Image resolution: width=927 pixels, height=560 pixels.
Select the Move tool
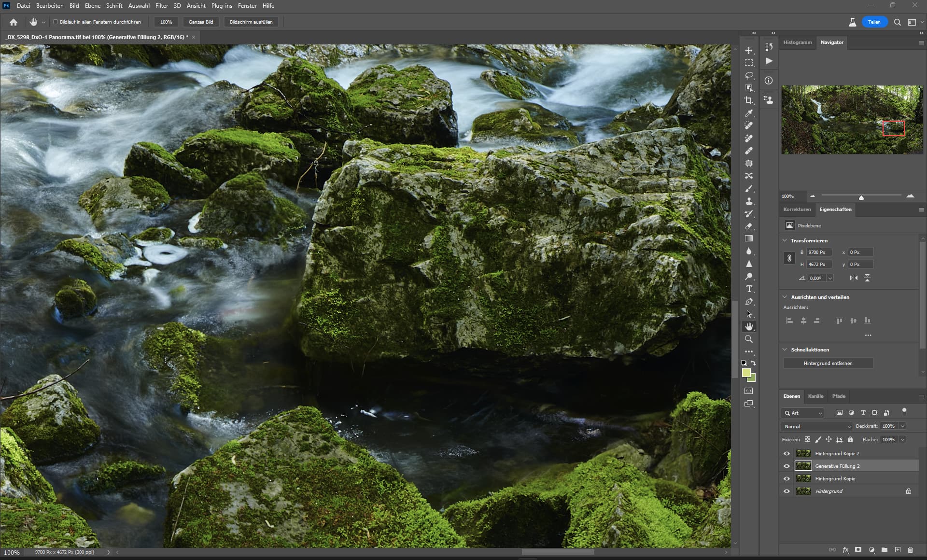pyautogui.click(x=749, y=50)
